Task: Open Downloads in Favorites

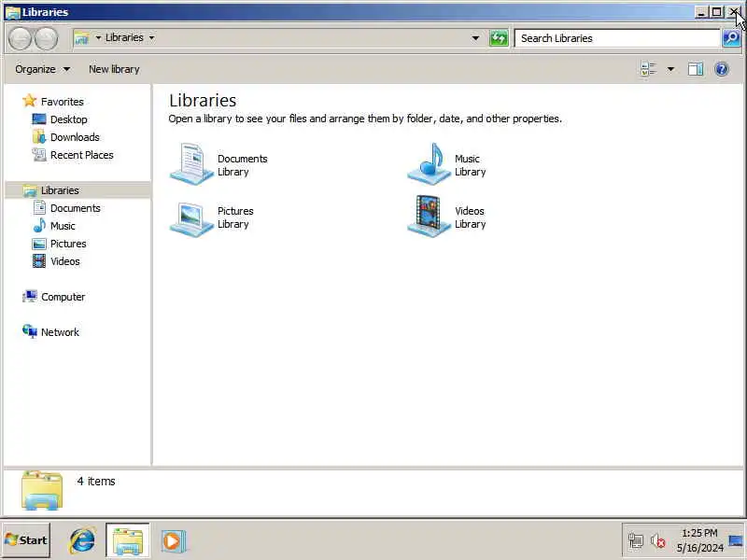Action: (x=75, y=137)
